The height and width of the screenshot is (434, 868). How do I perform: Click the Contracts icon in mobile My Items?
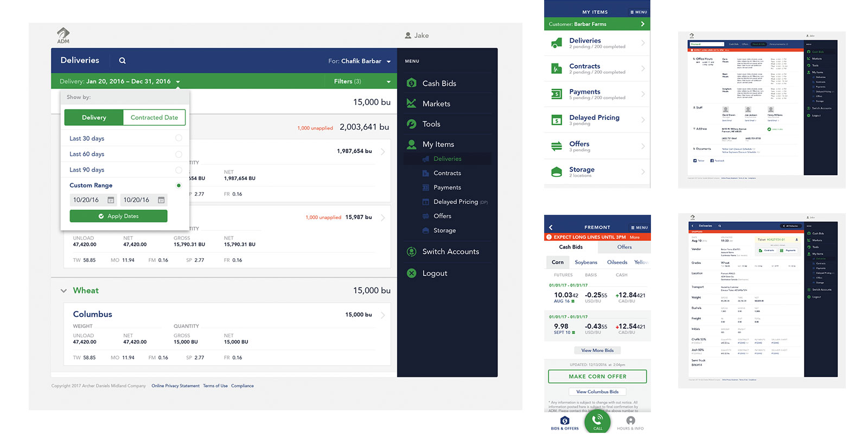tap(557, 68)
